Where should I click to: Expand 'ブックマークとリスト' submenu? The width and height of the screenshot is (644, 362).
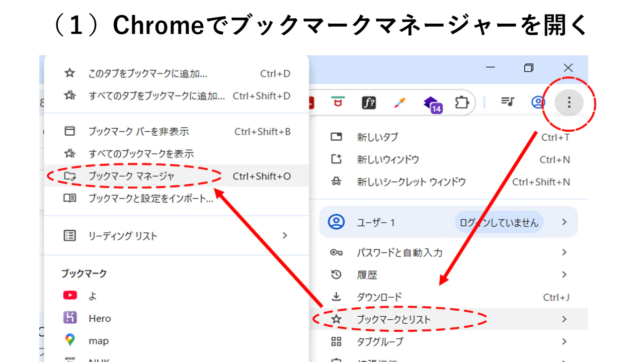(449, 319)
